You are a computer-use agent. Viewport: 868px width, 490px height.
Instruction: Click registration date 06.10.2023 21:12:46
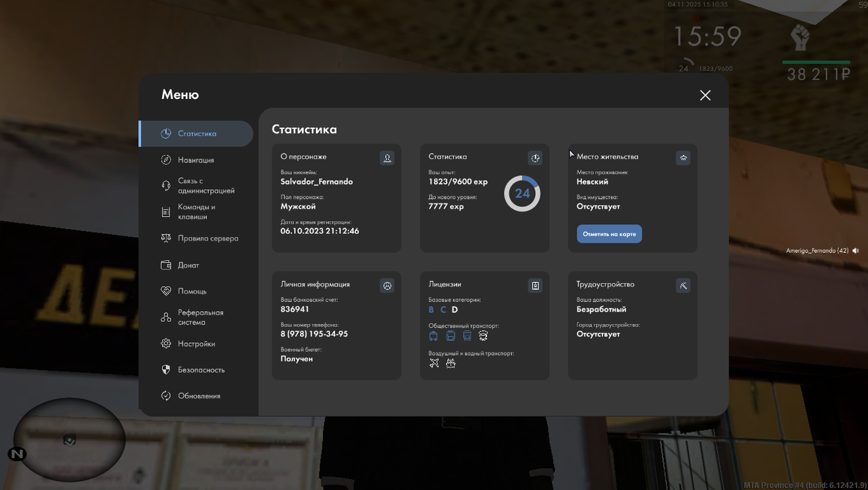[x=320, y=231]
